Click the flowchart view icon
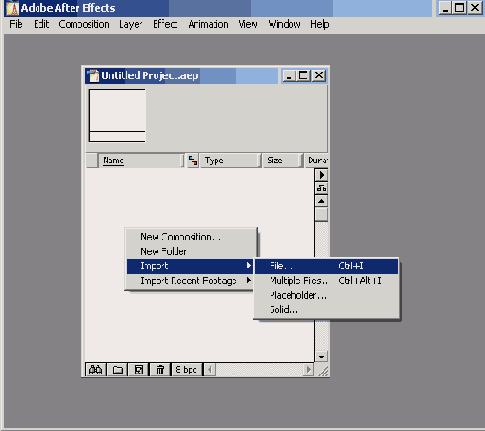 (x=321, y=188)
